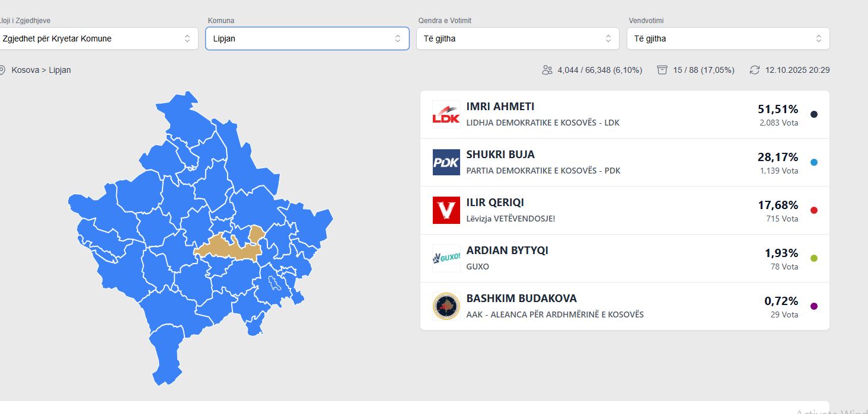Click the PDK party logo

pyautogui.click(x=446, y=162)
